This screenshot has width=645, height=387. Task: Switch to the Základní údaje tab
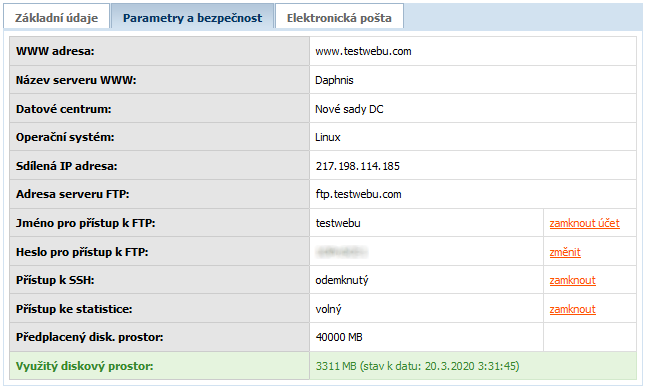[56, 18]
